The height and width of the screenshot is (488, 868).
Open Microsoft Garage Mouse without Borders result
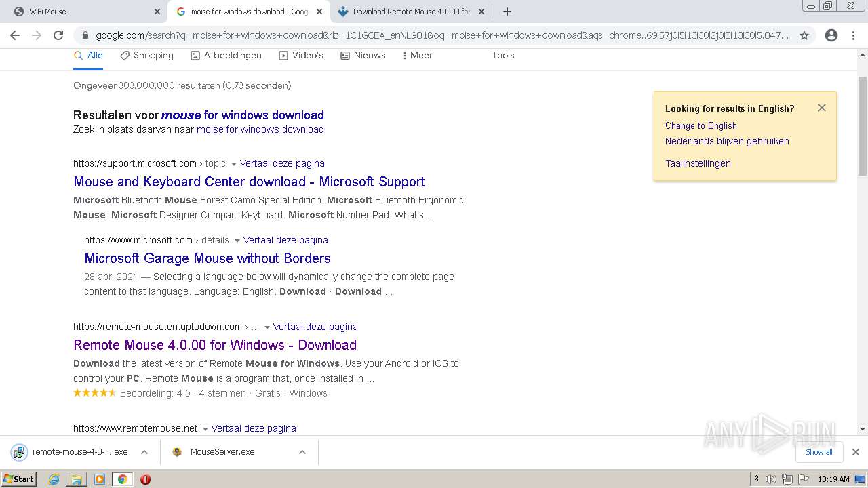pos(208,258)
